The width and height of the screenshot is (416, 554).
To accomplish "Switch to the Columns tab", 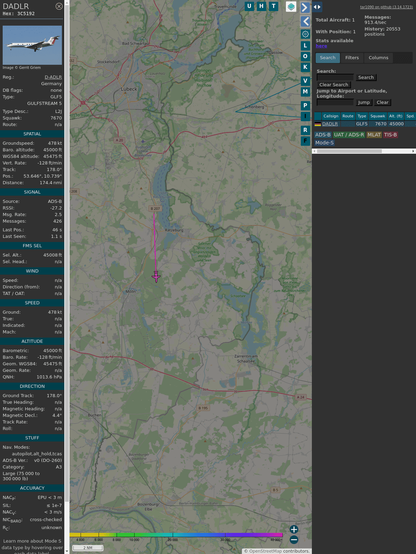I will [x=378, y=58].
